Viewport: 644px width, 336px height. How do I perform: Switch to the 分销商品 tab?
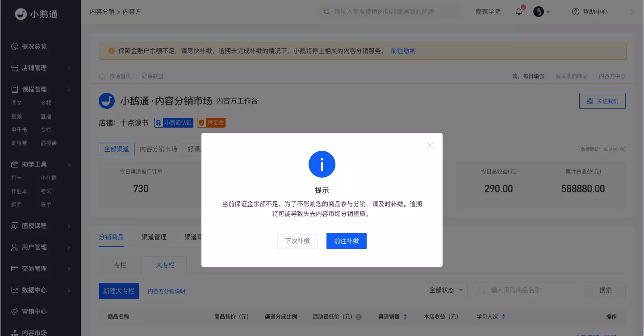pyautogui.click(x=111, y=237)
